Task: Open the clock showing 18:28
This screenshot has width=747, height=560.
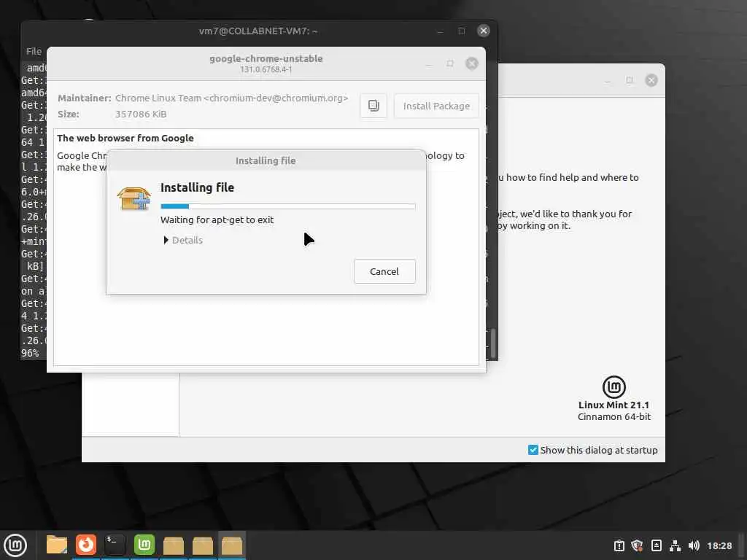Action: (719, 545)
